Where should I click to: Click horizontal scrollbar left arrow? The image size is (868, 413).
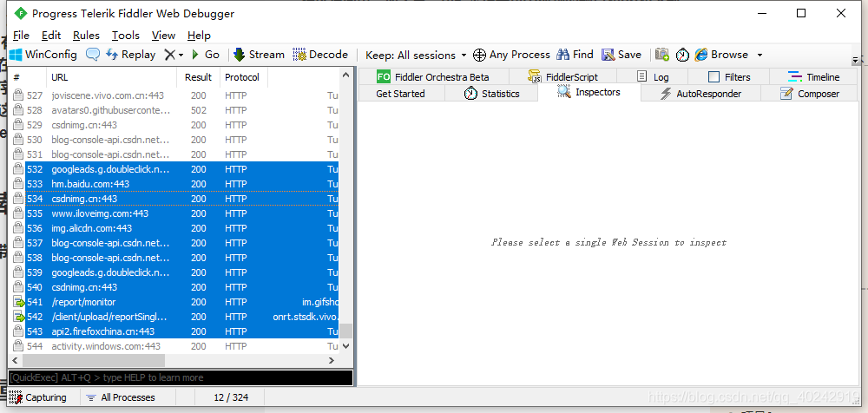click(x=15, y=360)
